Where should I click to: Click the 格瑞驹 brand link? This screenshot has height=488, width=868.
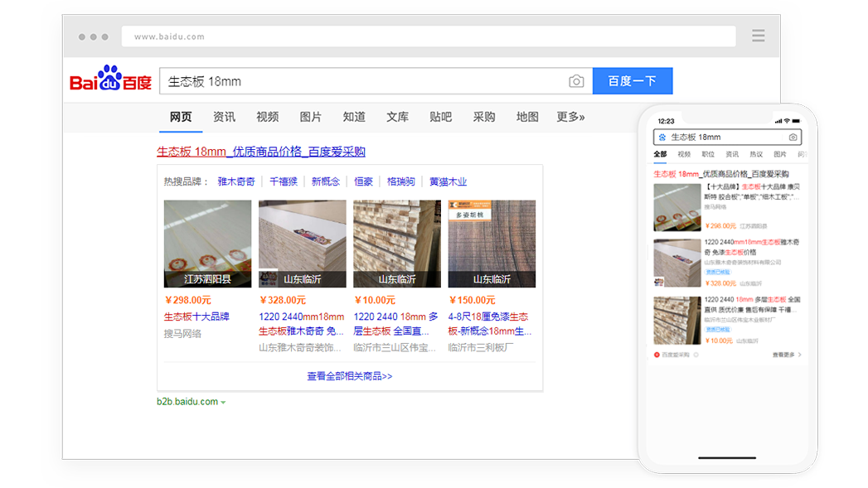tap(400, 181)
